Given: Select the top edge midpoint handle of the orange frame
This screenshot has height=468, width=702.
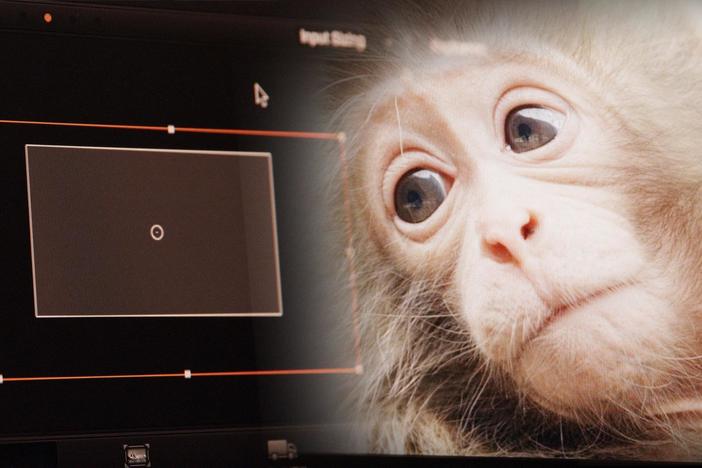Looking at the screenshot, I should (171, 129).
